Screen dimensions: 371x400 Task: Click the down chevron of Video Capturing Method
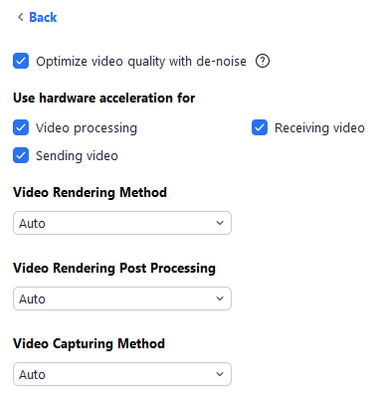(x=220, y=374)
